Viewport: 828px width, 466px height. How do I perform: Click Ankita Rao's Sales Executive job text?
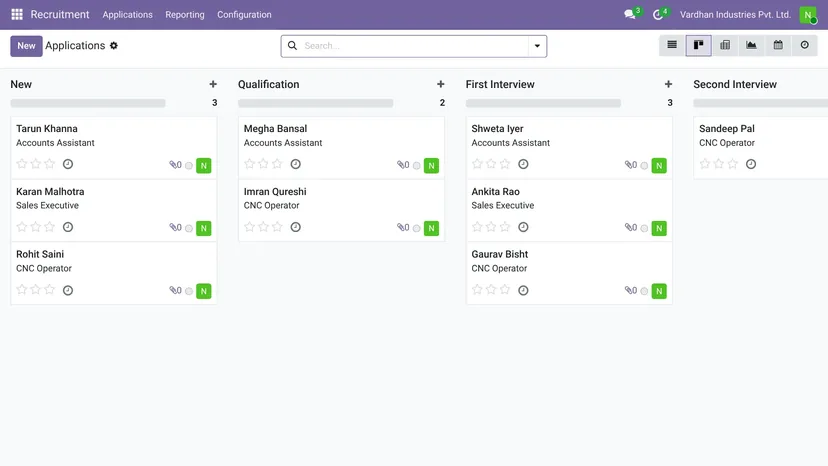point(503,206)
